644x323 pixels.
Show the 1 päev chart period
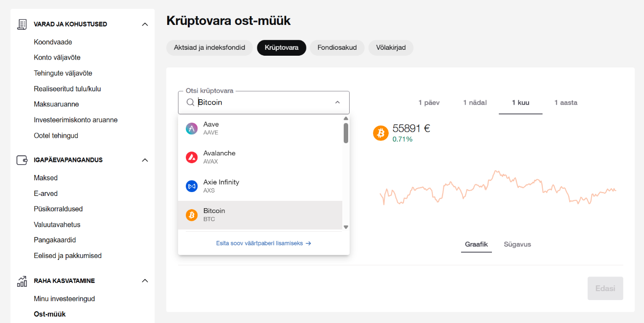[x=429, y=103]
